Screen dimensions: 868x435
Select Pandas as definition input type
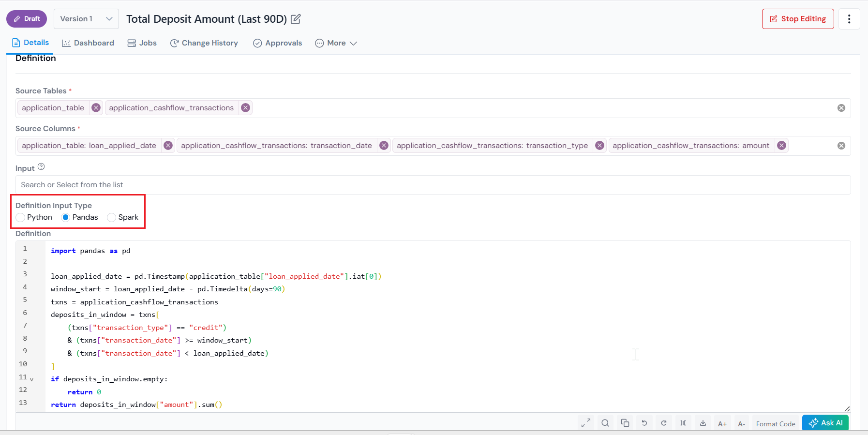click(66, 217)
